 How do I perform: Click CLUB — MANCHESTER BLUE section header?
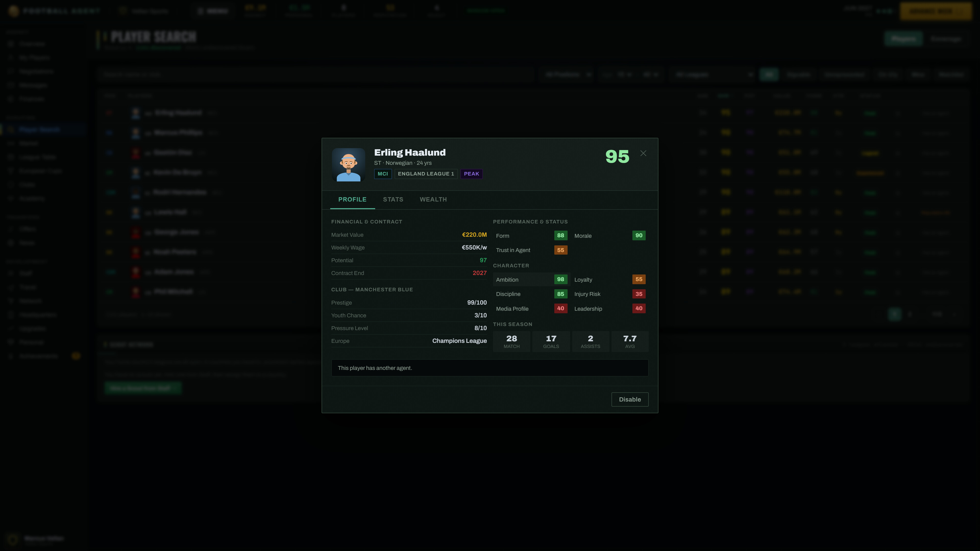372,289
